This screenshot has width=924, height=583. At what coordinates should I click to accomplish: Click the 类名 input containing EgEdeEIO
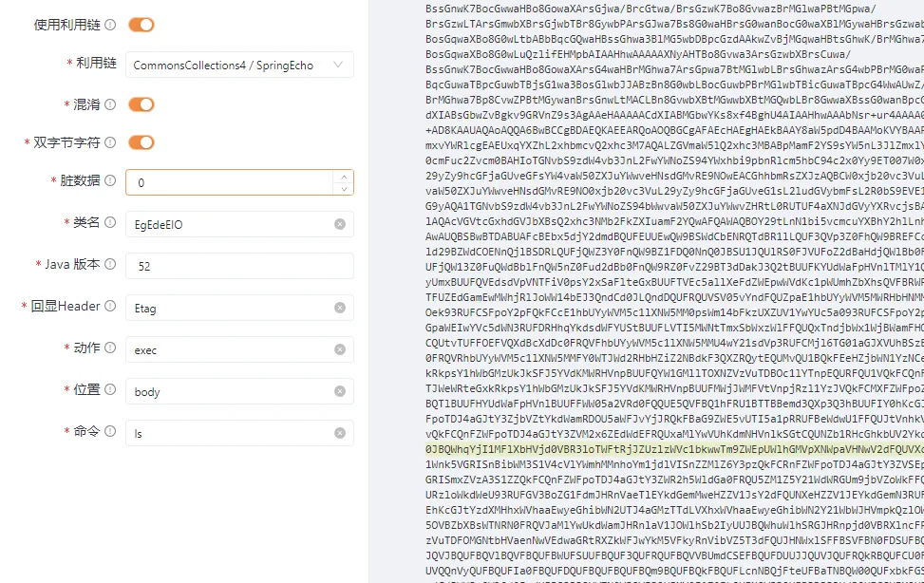pyautogui.click(x=228, y=224)
